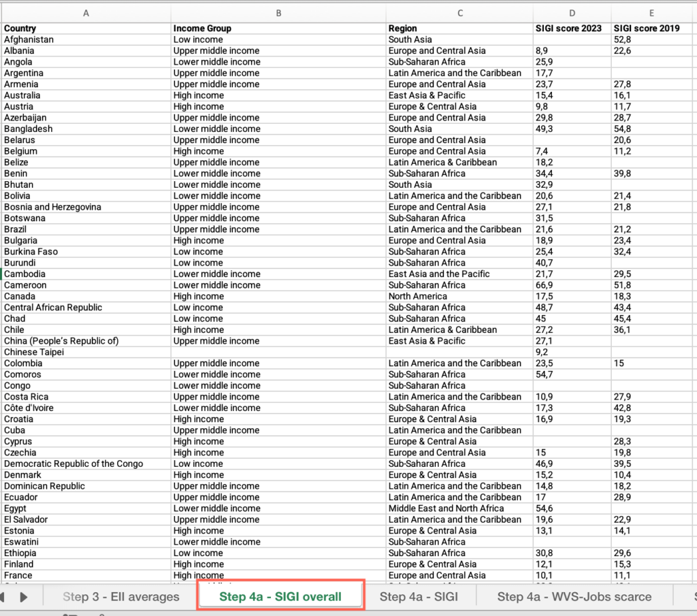697x616 pixels.
Task: Select the Angola cell
Action: 86,62
